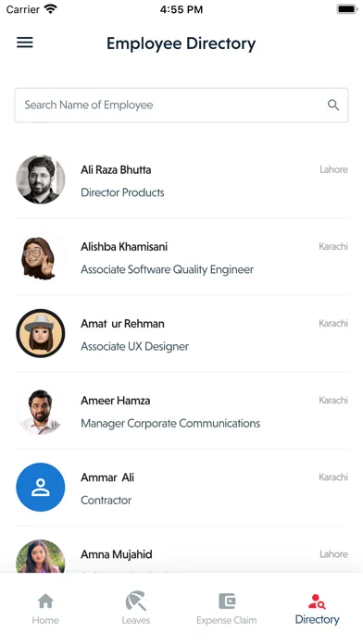Tap the Director Products job title
Image resolution: width=363 pixels, height=644 pixels.
pyautogui.click(x=122, y=192)
